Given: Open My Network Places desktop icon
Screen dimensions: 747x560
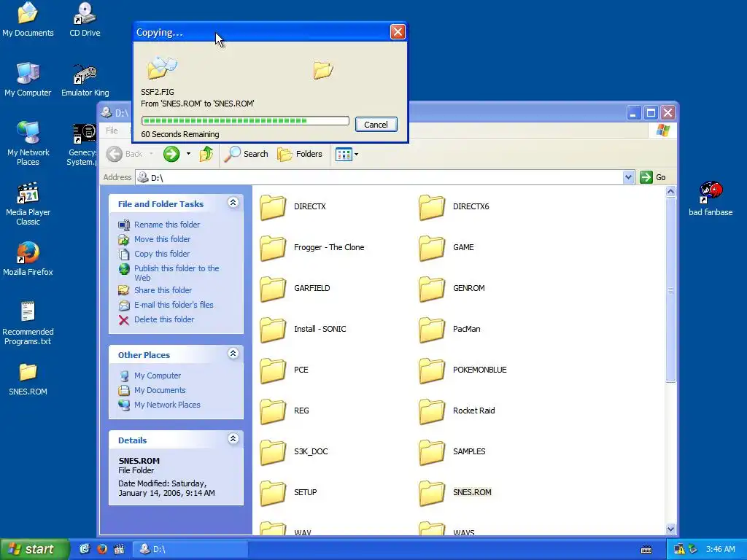Looking at the screenshot, I should pyautogui.click(x=28, y=144).
